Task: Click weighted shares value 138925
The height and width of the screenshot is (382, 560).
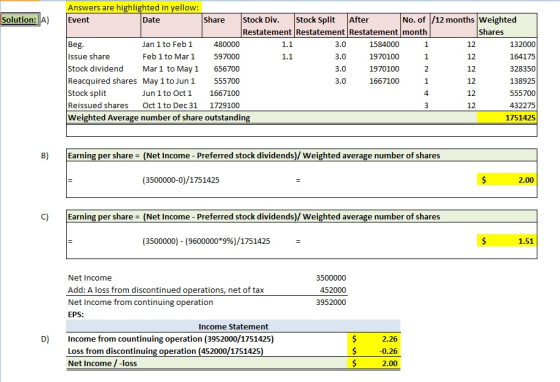Action: (522, 81)
